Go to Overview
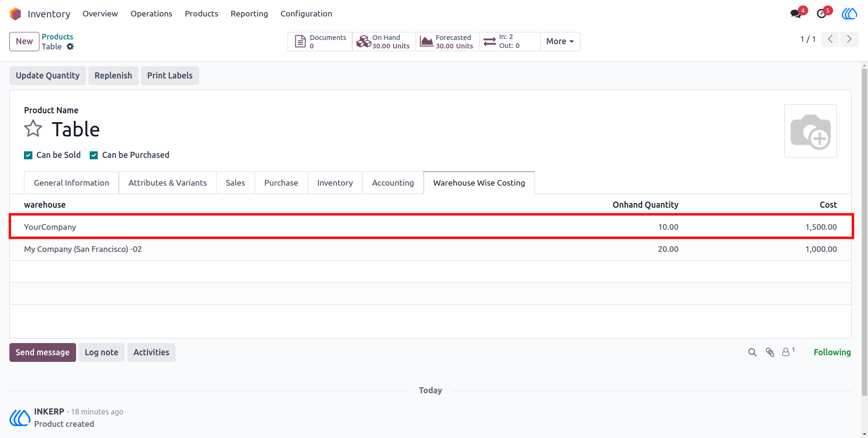868x438 pixels. tap(100, 14)
